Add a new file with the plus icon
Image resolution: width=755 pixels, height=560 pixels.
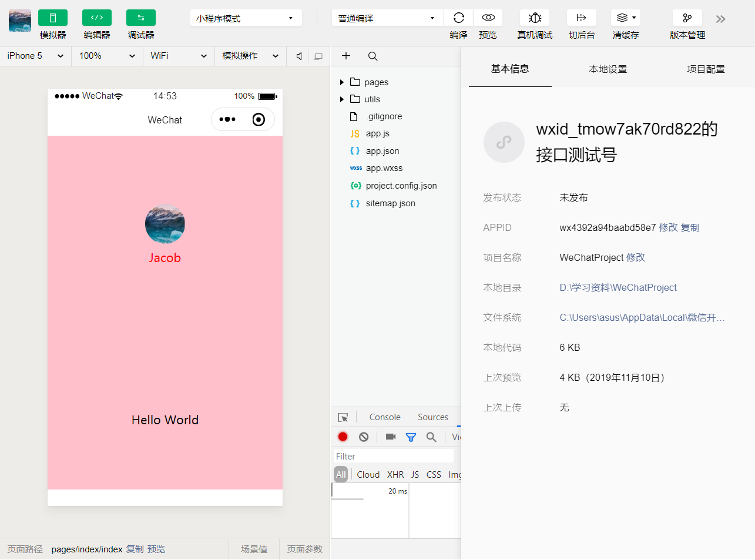point(346,56)
